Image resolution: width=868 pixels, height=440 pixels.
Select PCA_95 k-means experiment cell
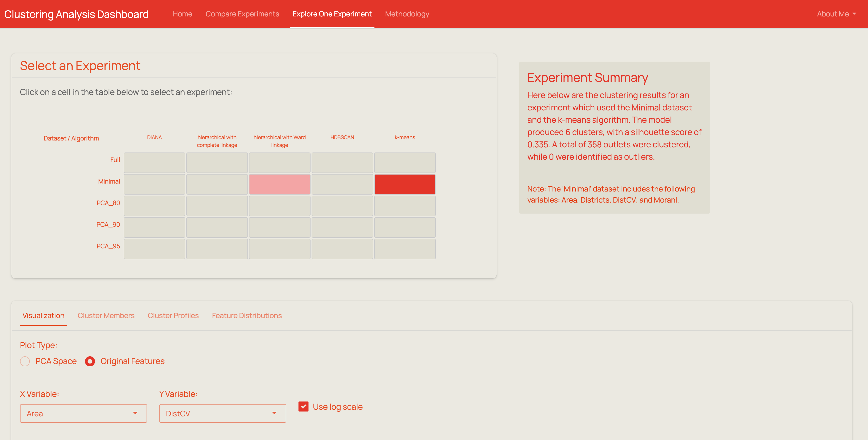[x=405, y=249]
